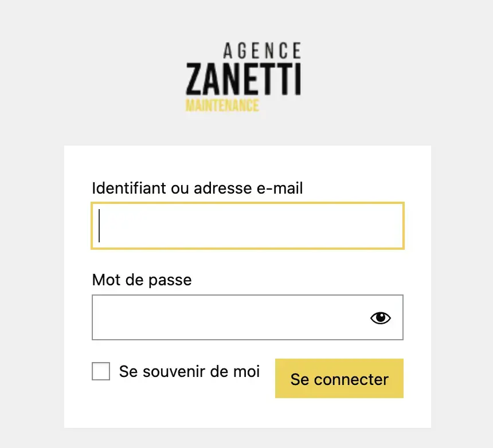Viewport: 493px width, 448px height.
Task: Tick the Se souvenir de moi checkbox
Action: click(101, 371)
